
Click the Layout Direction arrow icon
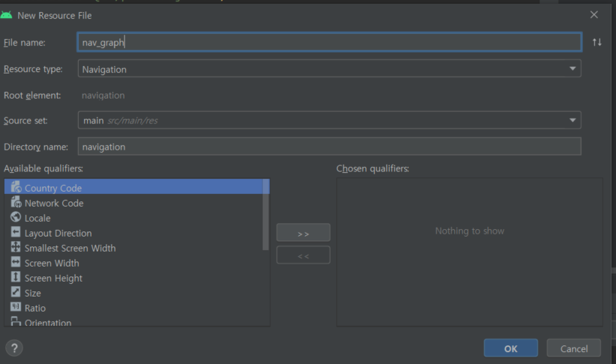click(16, 232)
